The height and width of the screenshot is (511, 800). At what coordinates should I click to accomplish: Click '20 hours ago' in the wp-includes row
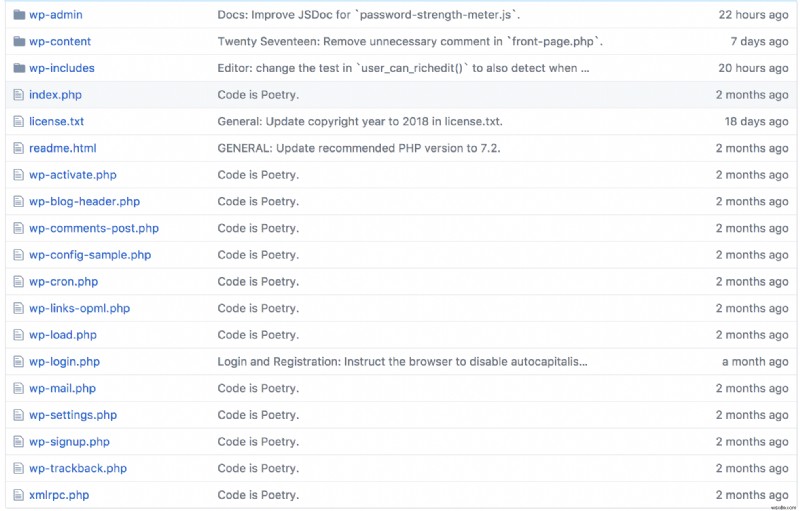(x=753, y=68)
